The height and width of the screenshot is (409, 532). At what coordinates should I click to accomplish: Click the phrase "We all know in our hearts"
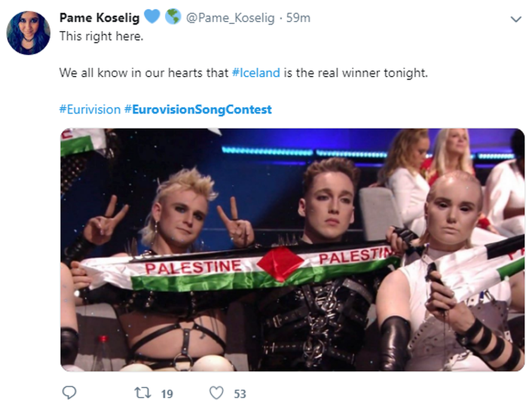click(143, 73)
